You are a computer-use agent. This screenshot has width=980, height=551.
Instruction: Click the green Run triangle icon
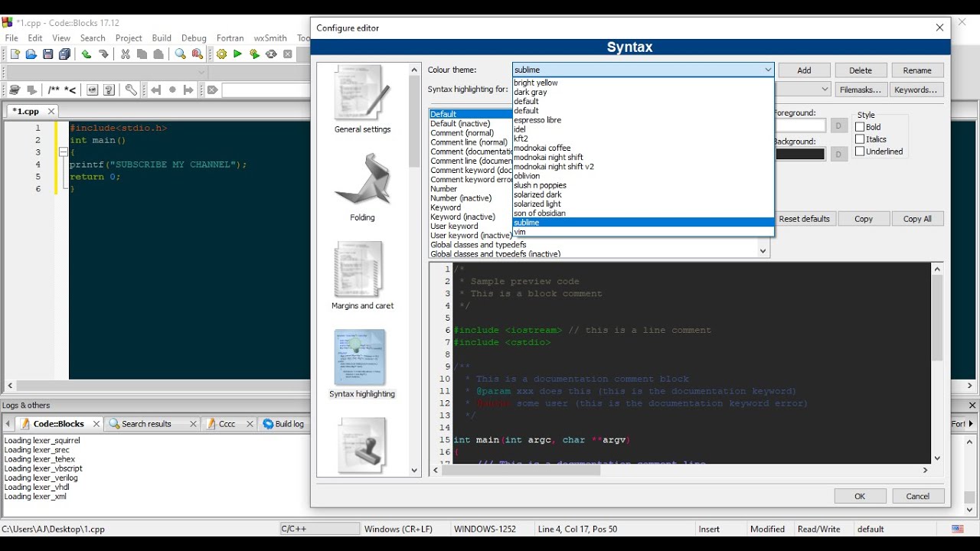click(x=237, y=54)
